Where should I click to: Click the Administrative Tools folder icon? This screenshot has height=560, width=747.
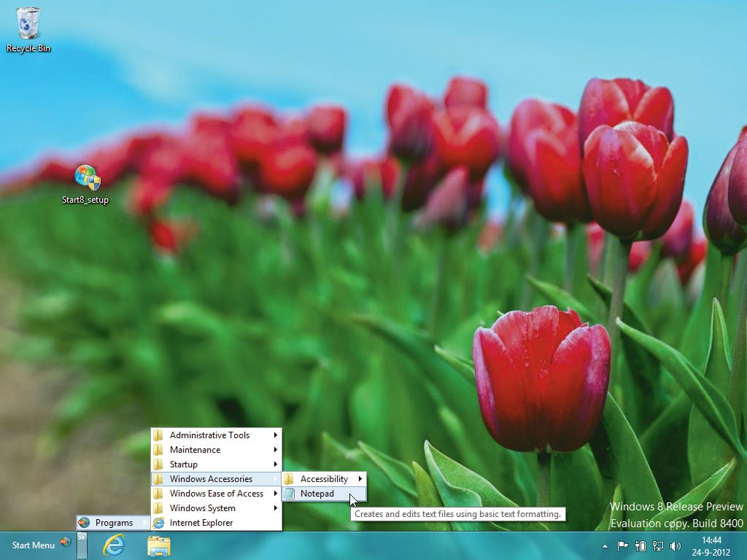[x=158, y=435]
